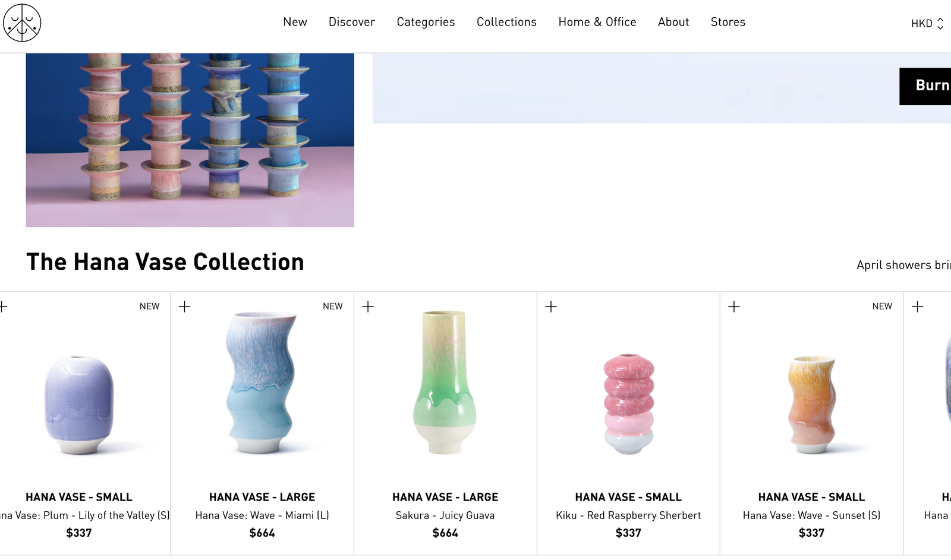Click plus icon on Kiku Red Raspberry card
The image size is (951, 560).
[x=551, y=306]
